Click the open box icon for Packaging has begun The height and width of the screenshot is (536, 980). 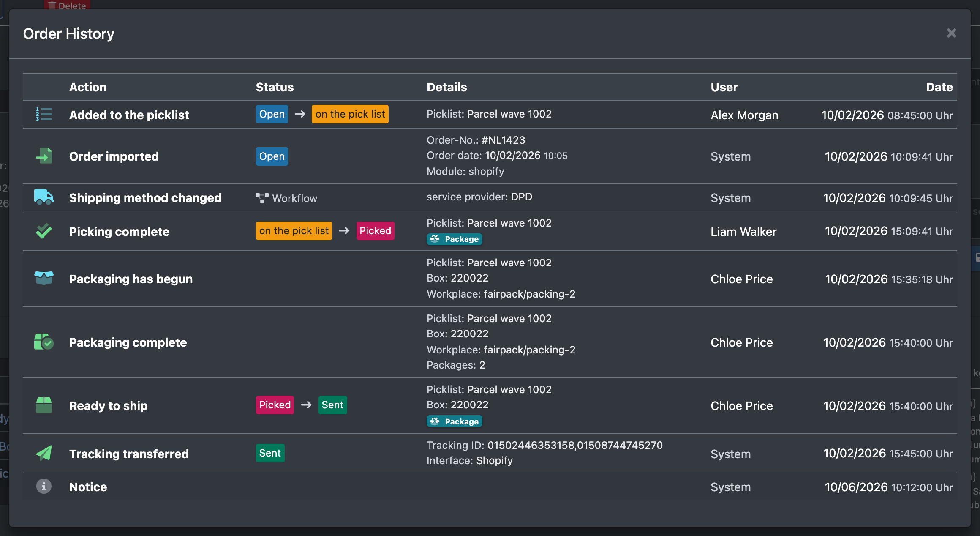click(44, 279)
